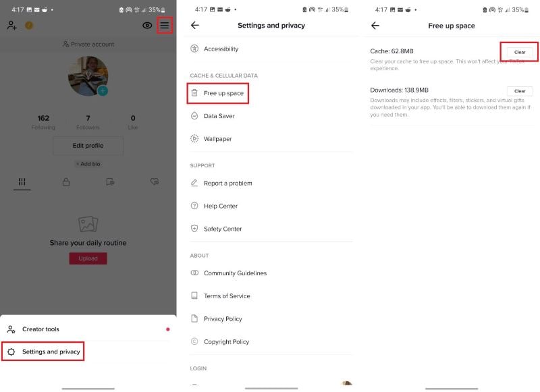
Task: Open the hamburger menu on profile
Action: point(165,25)
